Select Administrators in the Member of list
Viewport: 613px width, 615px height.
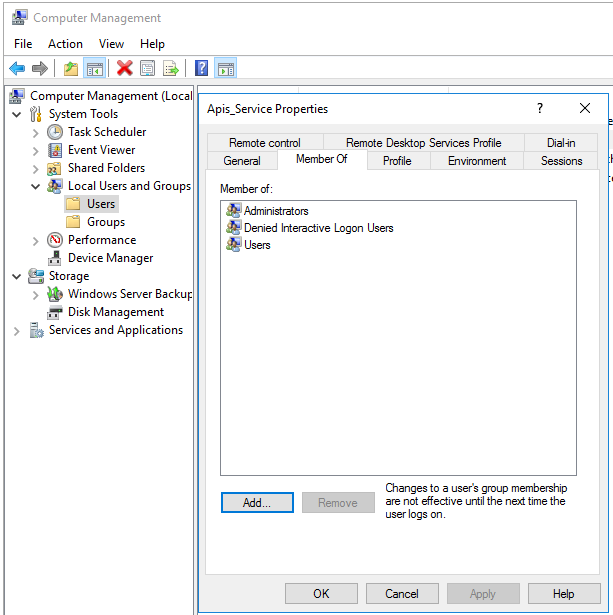click(x=276, y=211)
